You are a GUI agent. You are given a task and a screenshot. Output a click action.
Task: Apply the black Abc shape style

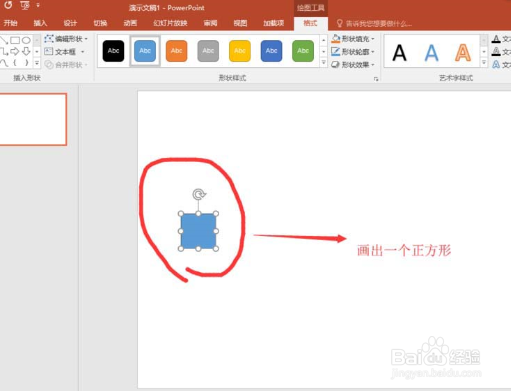(x=113, y=51)
